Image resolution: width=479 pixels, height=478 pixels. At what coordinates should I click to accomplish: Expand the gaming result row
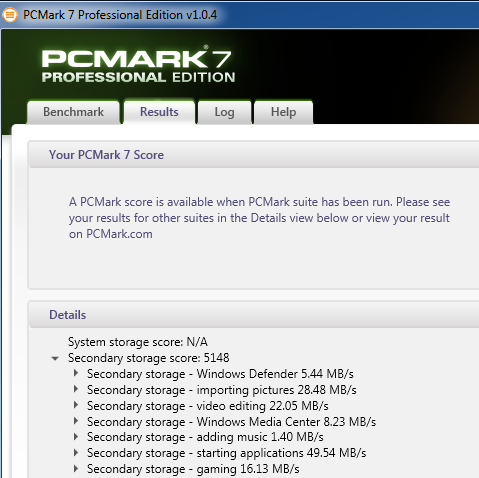(x=76, y=468)
